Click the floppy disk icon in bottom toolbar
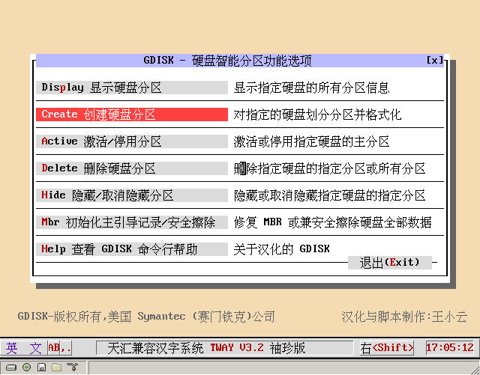 point(42,367)
